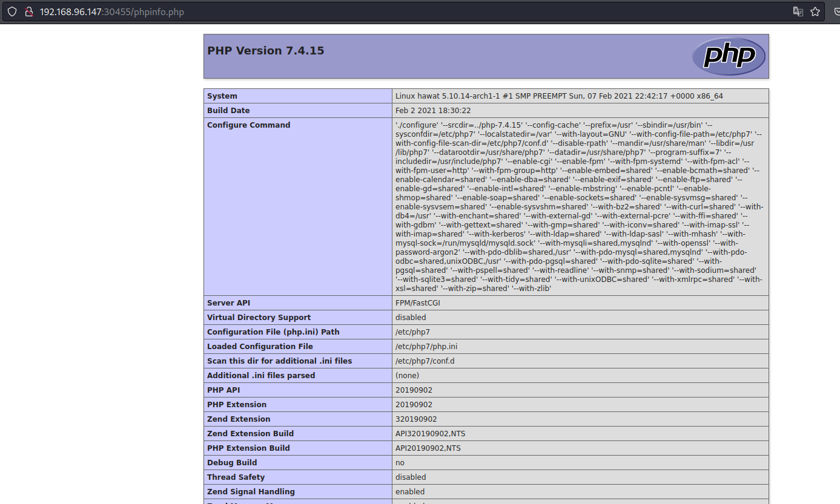Image resolution: width=840 pixels, height=504 pixels.
Task: Click the Debug Build label
Action: point(232,463)
